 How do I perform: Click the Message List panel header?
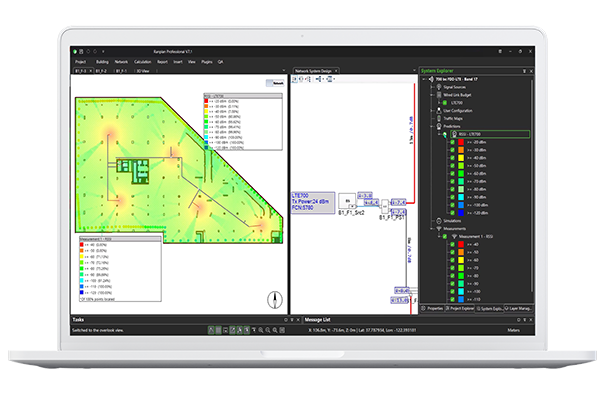[x=318, y=320]
